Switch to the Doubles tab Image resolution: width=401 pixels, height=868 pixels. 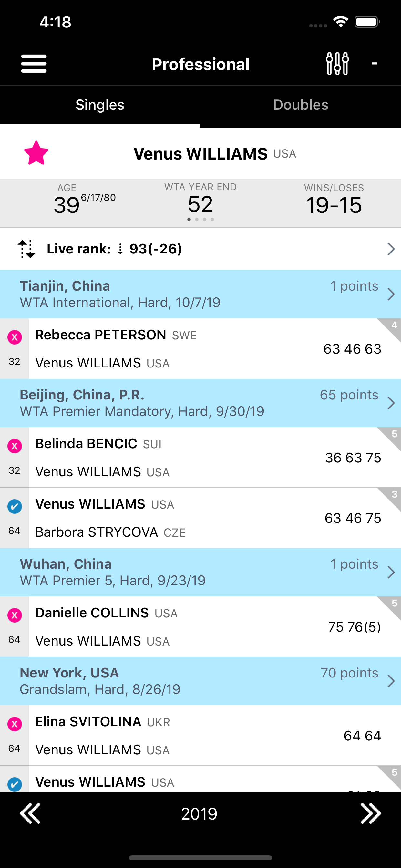click(x=301, y=105)
